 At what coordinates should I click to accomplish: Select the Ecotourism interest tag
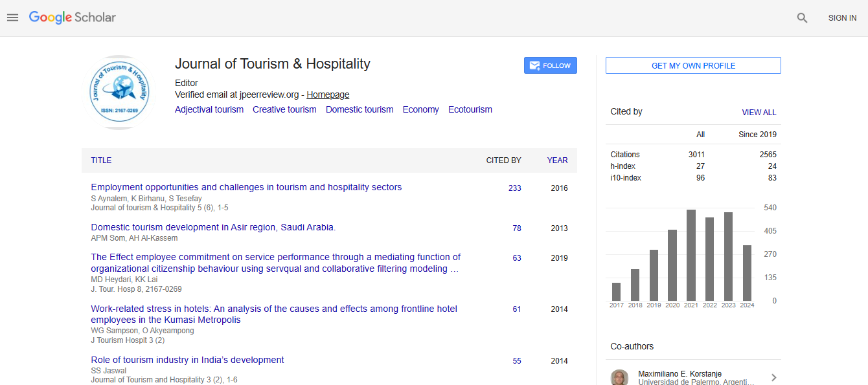(x=470, y=109)
